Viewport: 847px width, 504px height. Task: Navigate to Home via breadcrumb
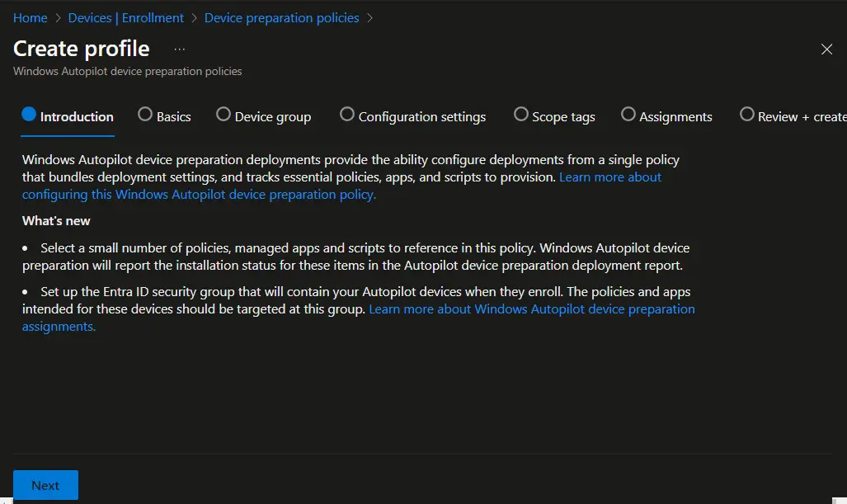30,17
